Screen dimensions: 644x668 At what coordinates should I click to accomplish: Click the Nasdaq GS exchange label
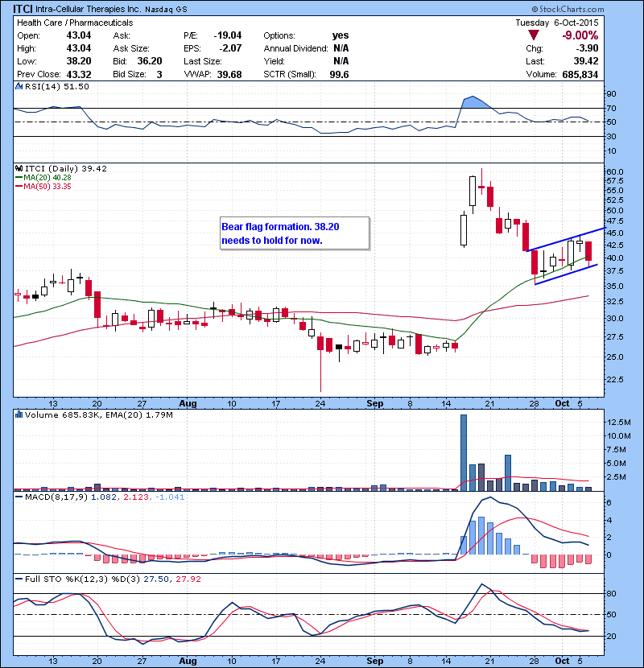point(166,9)
